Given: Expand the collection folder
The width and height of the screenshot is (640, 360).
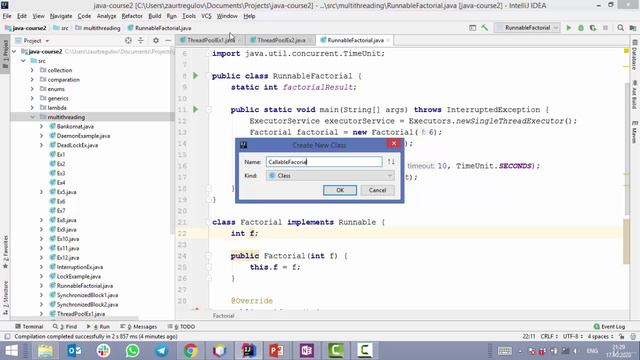Looking at the screenshot, I should coord(32,70).
